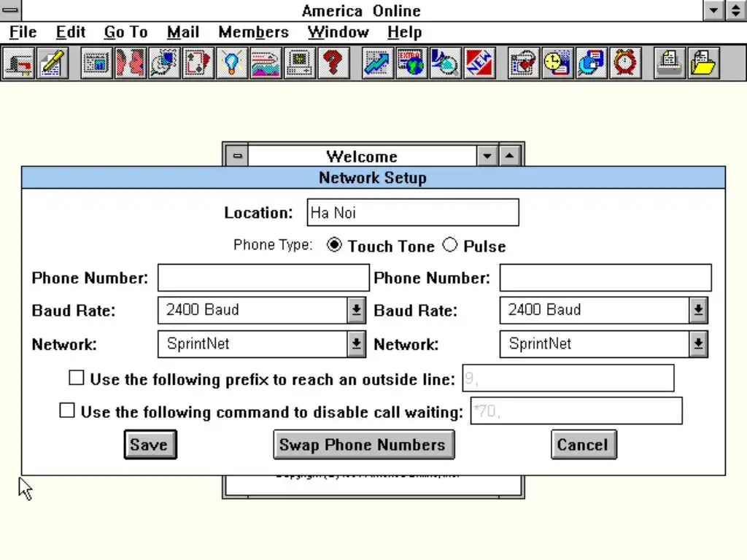747x560 pixels.
Task: Minimize the Welcome window with down arrow
Action: point(487,156)
